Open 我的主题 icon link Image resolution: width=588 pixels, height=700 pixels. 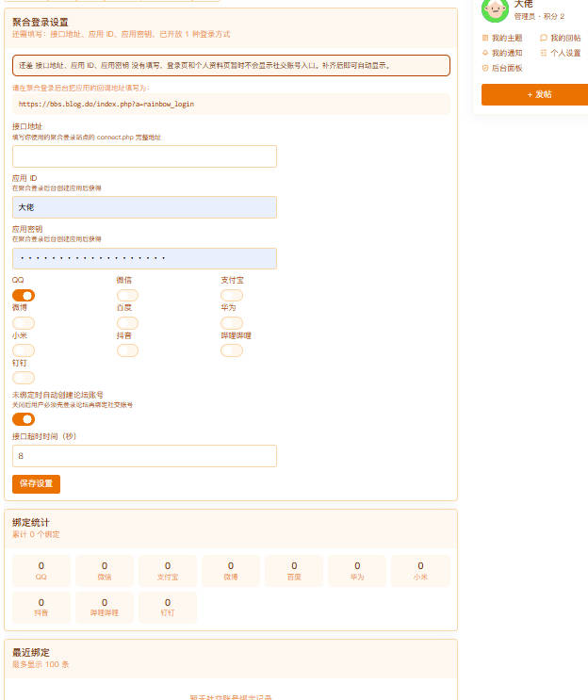click(485, 38)
